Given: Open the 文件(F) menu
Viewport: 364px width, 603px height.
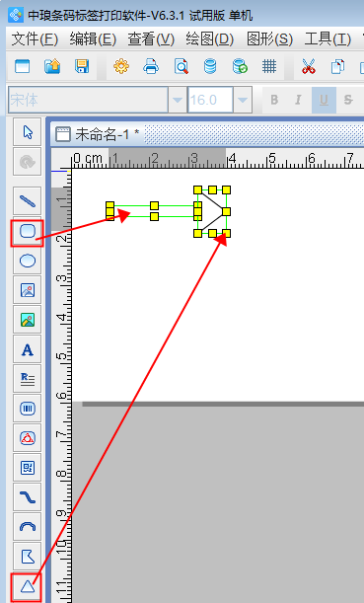Looking at the screenshot, I should [x=35, y=38].
